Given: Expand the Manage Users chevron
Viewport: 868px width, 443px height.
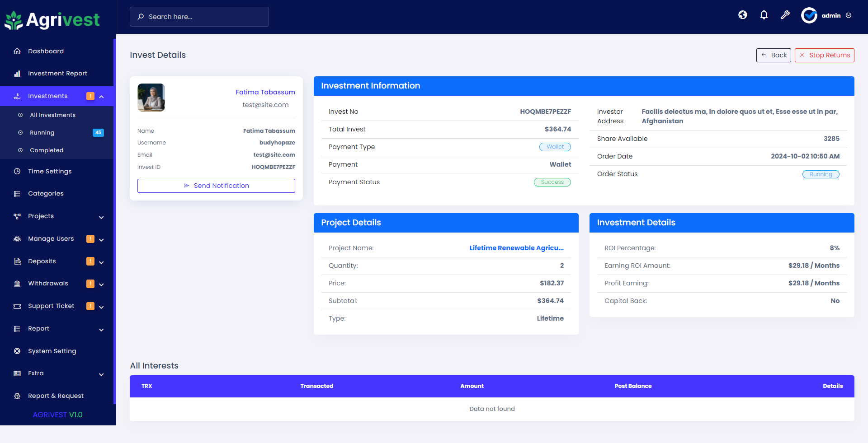Looking at the screenshot, I should click(101, 240).
